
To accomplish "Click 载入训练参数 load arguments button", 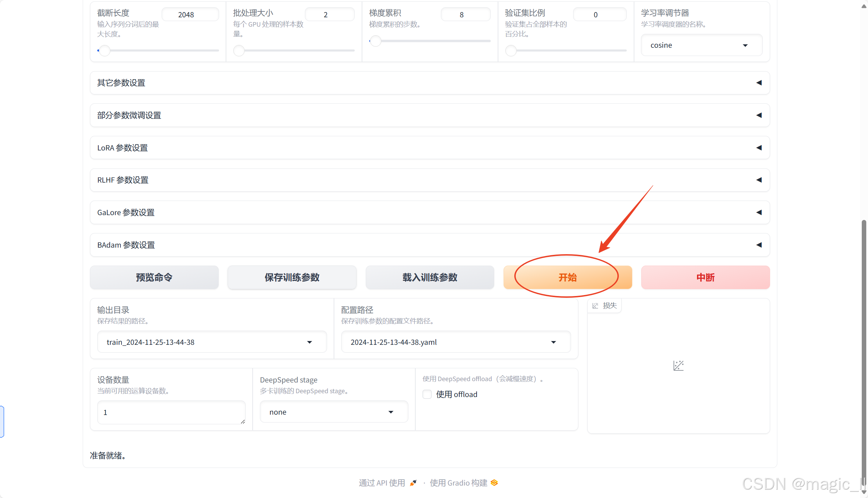I will pos(430,277).
